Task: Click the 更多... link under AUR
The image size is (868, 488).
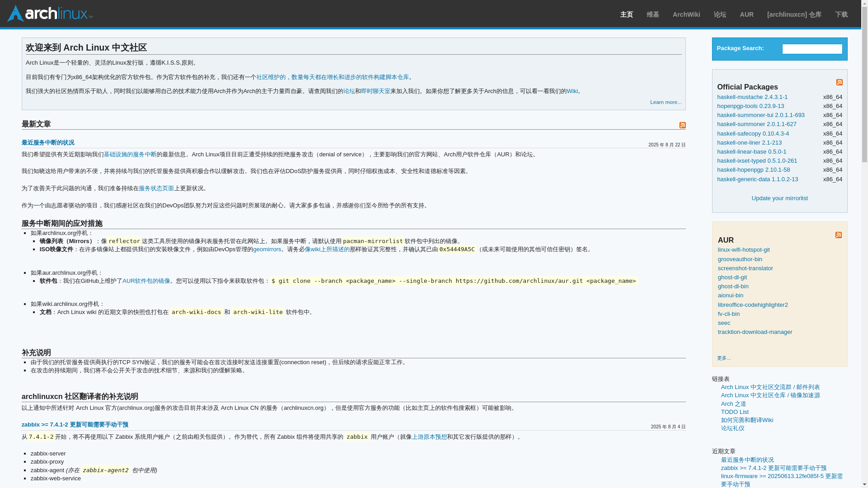Action: (723, 358)
